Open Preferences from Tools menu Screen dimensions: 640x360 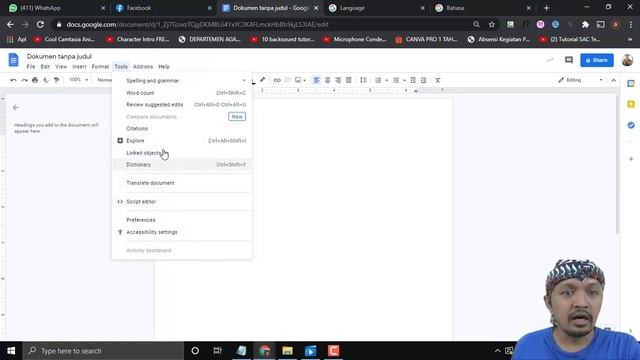click(182, 220)
